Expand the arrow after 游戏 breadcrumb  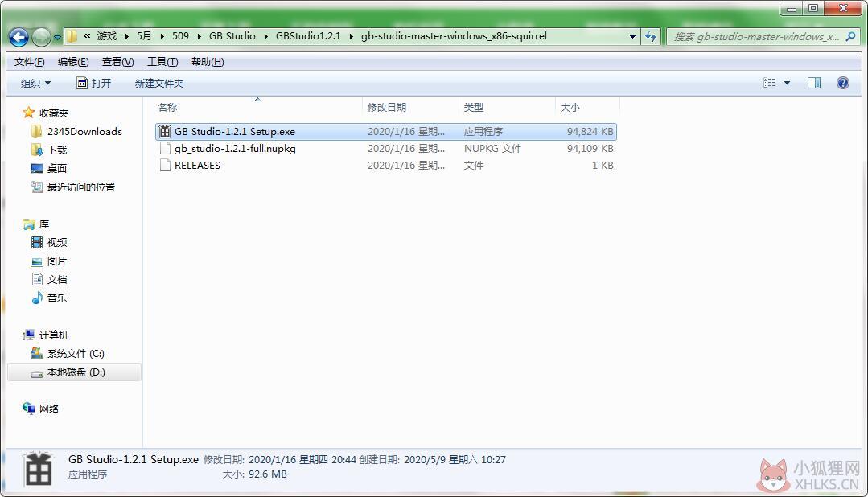tap(127, 36)
